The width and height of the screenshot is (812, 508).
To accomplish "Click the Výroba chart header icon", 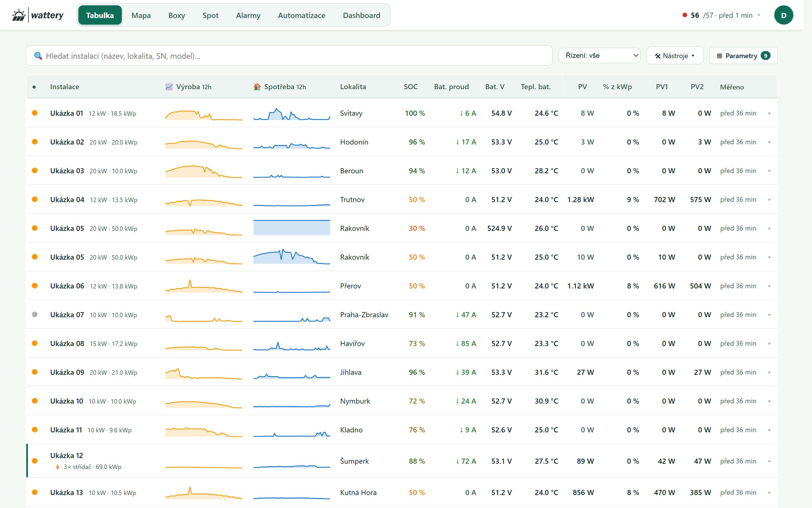I will click(169, 87).
